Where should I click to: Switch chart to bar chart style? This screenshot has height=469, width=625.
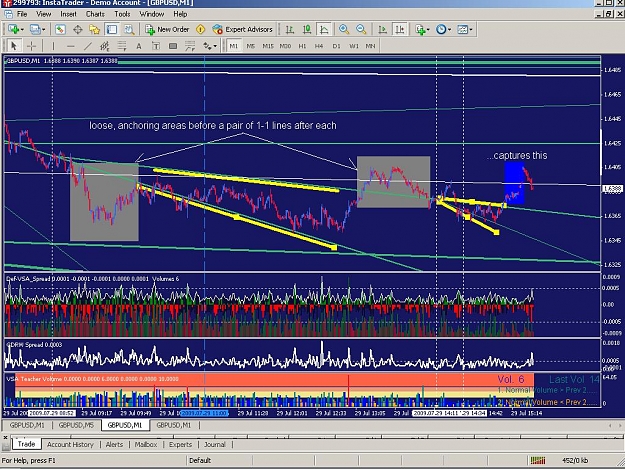point(290,29)
